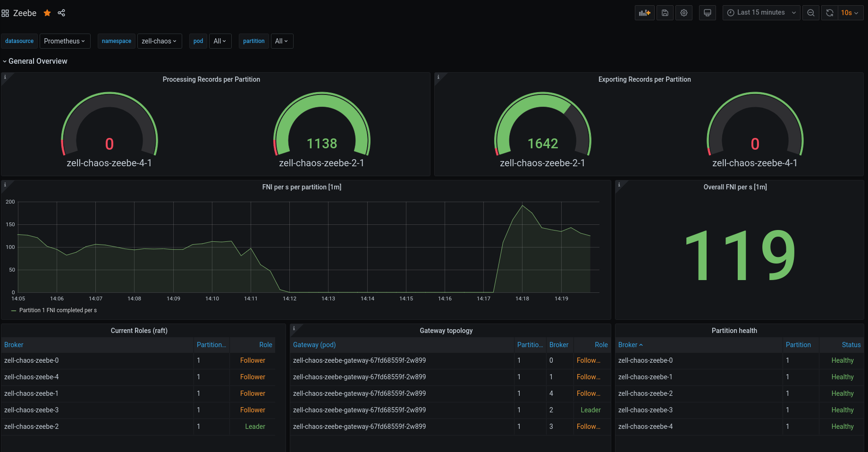868x452 pixels.
Task: Click the 14:18 axis label on FNI chart
Action: pos(522,298)
